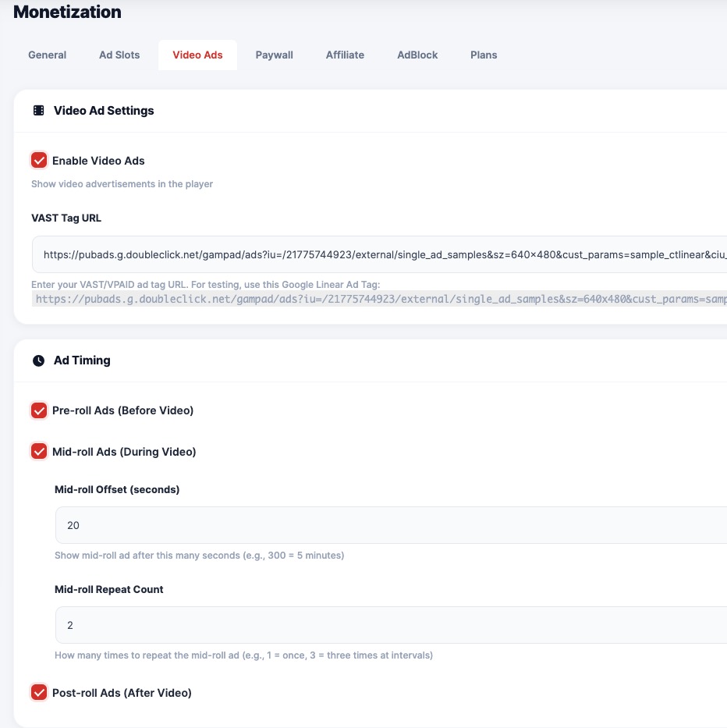The image size is (727, 728).
Task: Toggle the Mid-roll Ads (During Video) checkbox
Action: [39, 452]
